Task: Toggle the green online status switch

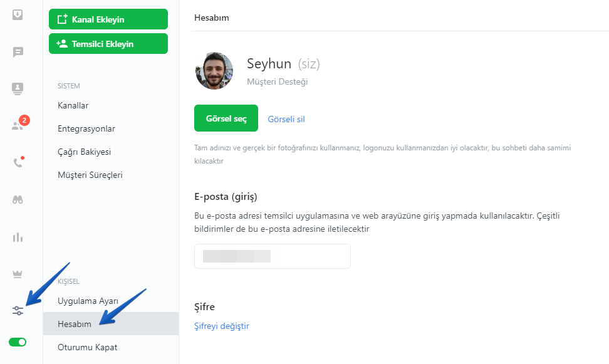Action: [18, 342]
